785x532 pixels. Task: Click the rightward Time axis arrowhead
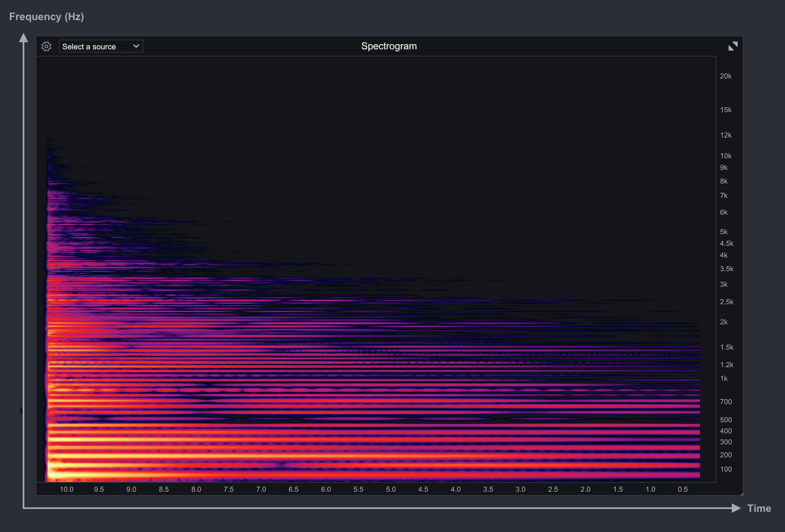[x=736, y=508]
